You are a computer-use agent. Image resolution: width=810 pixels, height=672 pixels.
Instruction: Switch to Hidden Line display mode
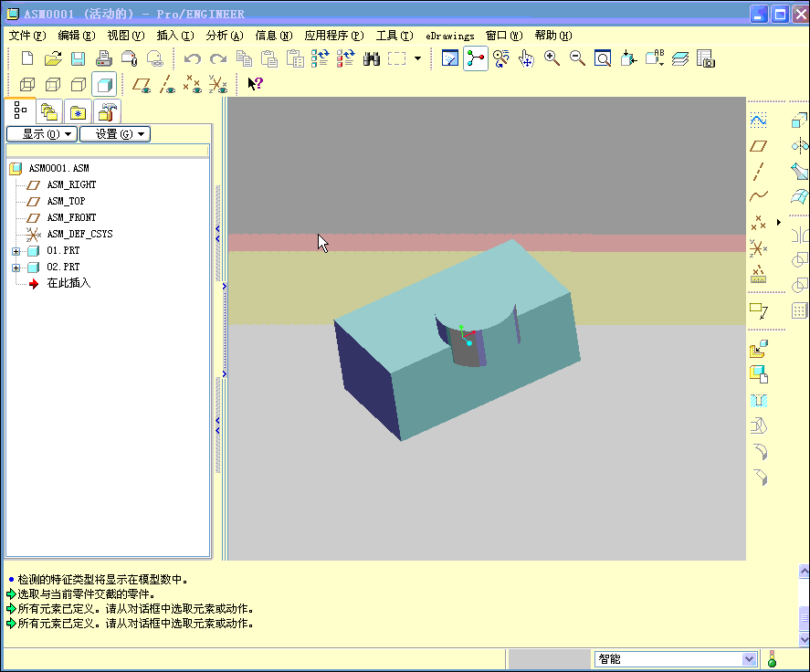tap(53, 84)
